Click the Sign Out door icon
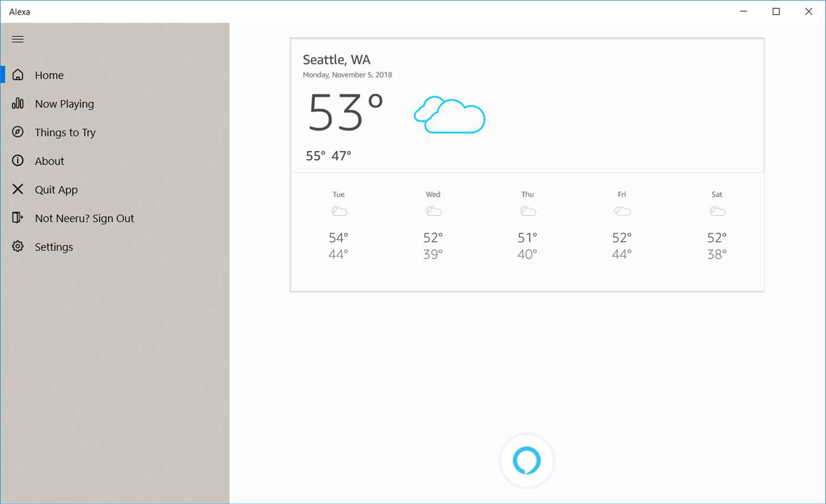The image size is (826, 504). [x=18, y=218]
